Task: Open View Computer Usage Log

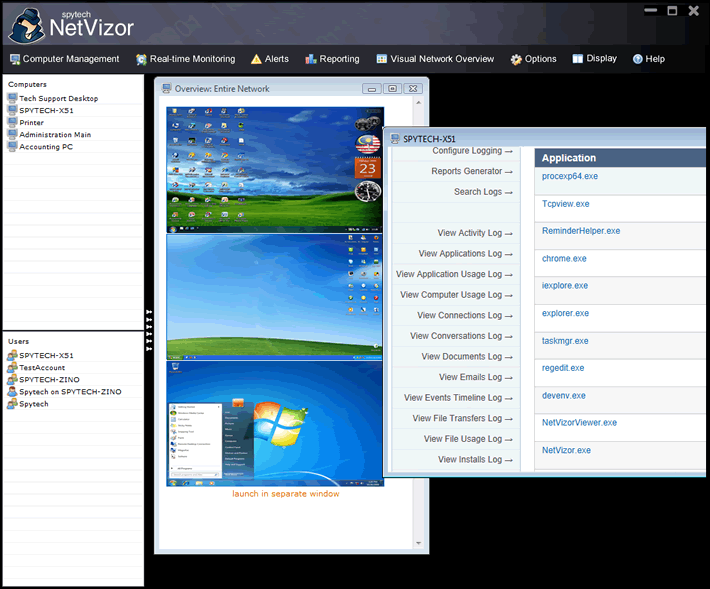Action: click(x=456, y=295)
